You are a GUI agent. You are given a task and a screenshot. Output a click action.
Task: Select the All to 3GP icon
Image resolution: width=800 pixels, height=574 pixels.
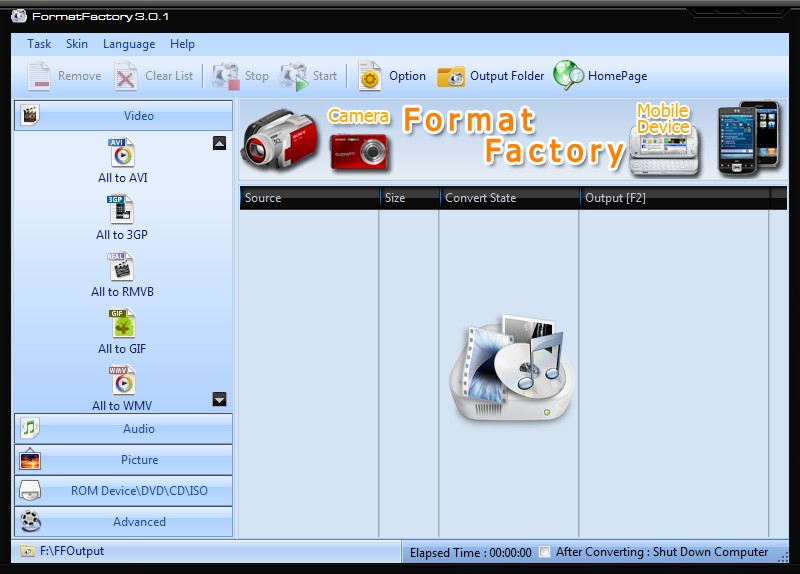click(121, 209)
